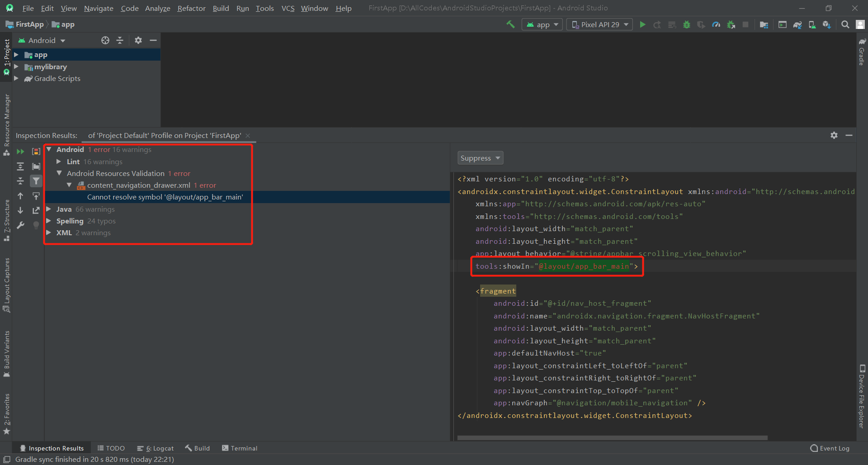868x465 pixels.
Task: Open Project panel gear options
Action: point(138,40)
